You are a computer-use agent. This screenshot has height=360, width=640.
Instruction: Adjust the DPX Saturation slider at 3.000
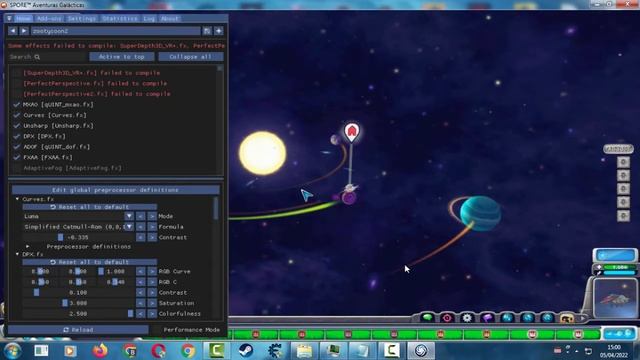click(78, 303)
